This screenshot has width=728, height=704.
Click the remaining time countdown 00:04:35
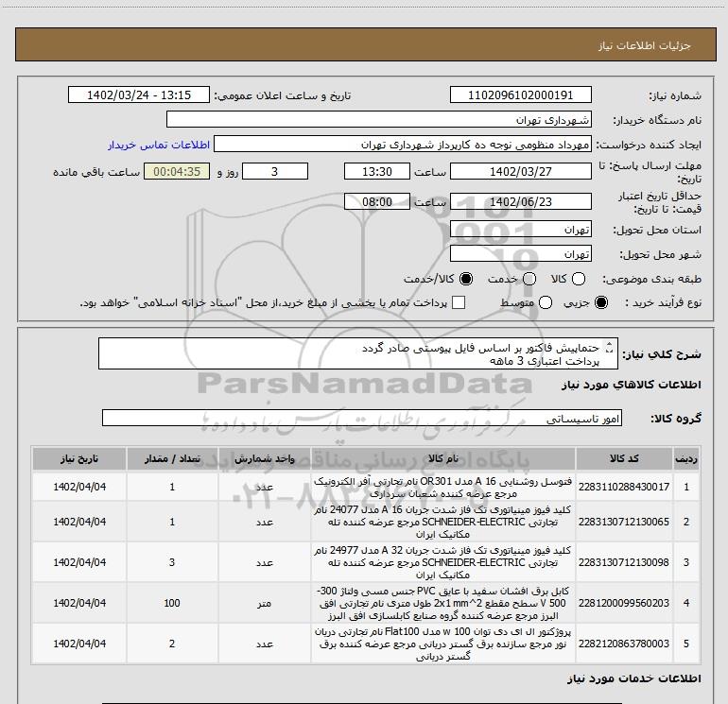(x=177, y=171)
